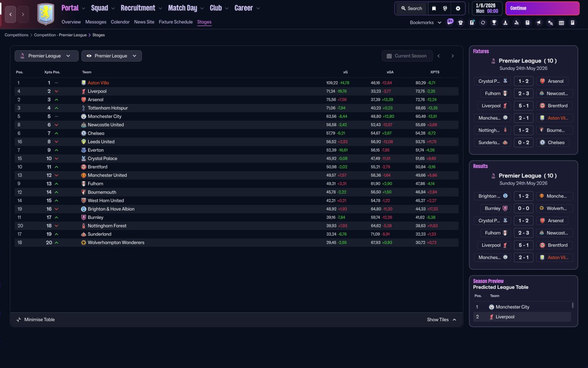
Task: Click Minimise Table
Action: coord(40,320)
